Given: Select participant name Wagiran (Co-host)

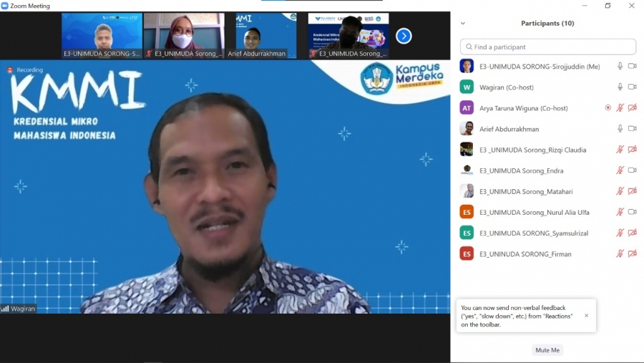Looking at the screenshot, I should (x=507, y=87).
